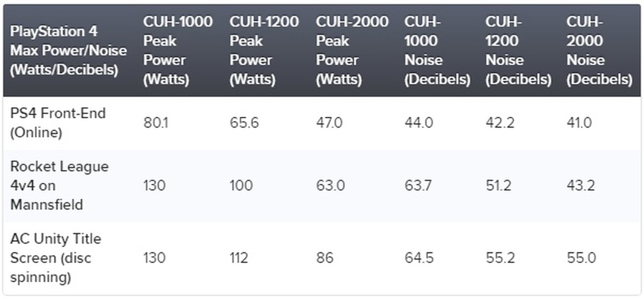This screenshot has height=299, width=644.
Task: Select the AC Unity Title Screen row label
Action: (x=56, y=258)
